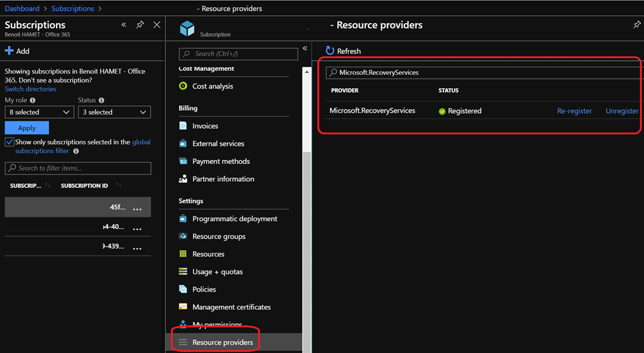Screen dimensions: 644x353
Task: Click Re-register for Microsoft.RecoveryServices
Action: point(574,111)
